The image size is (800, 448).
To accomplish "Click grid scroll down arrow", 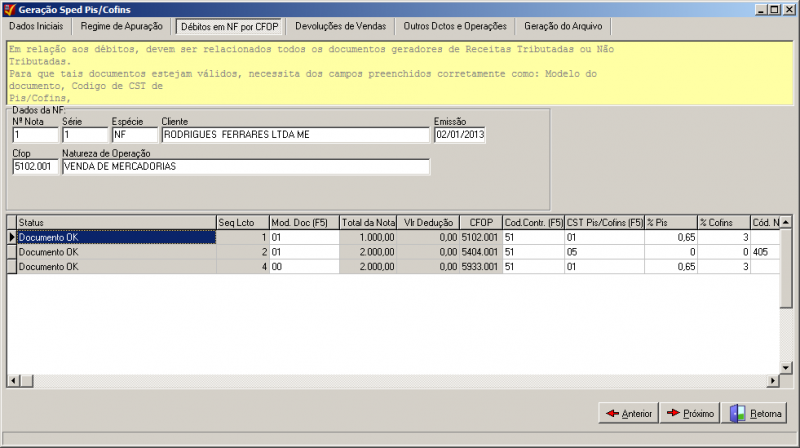I will [786, 367].
